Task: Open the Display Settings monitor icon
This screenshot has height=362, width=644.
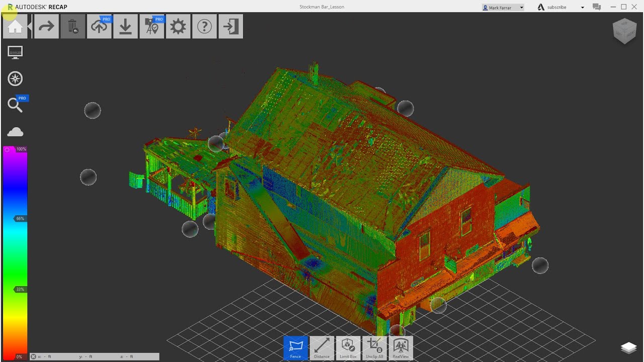Action: [x=15, y=53]
